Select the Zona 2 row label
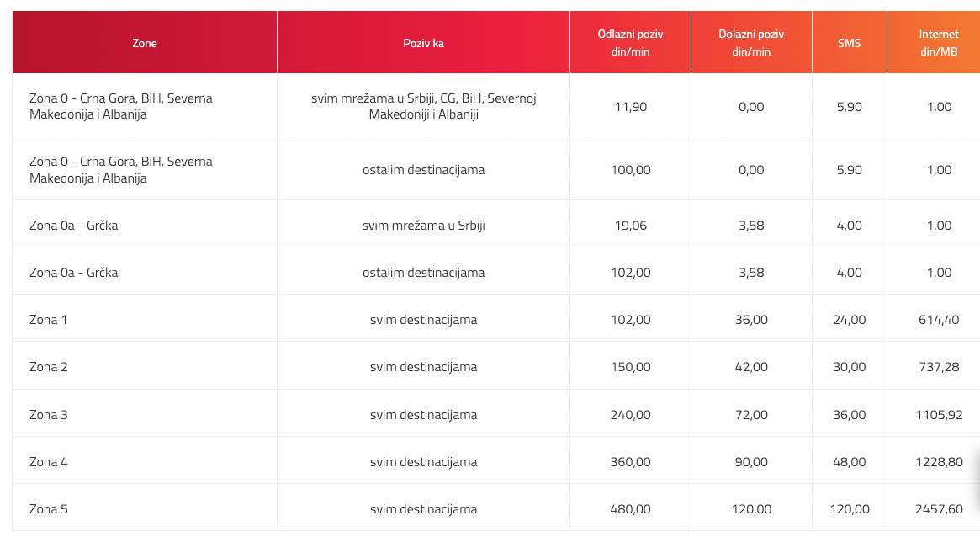 [x=49, y=367]
